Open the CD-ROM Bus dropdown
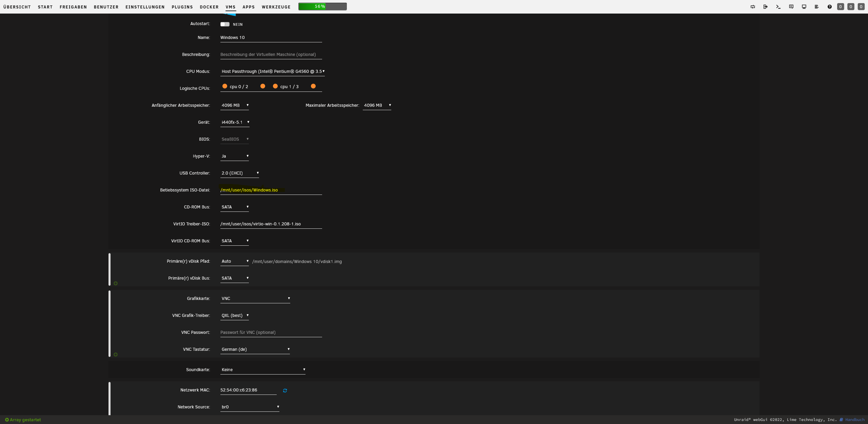Screen dimensions: 868x424 (235, 207)
